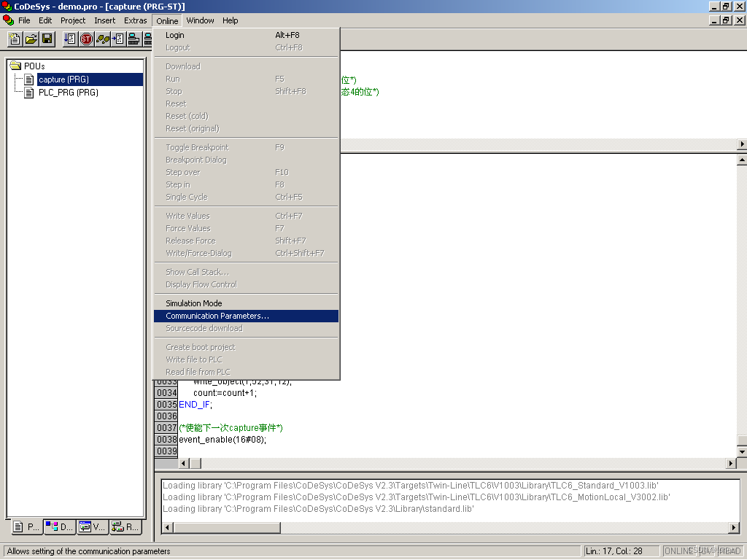Switch to the POUs tab (P...)
Viewport: 747px width, 560px height.
click(x=27, y=526)
